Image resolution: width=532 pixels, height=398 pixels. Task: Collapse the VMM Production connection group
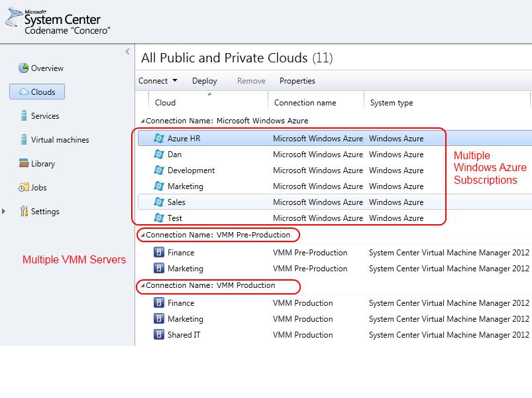point(143,285)
